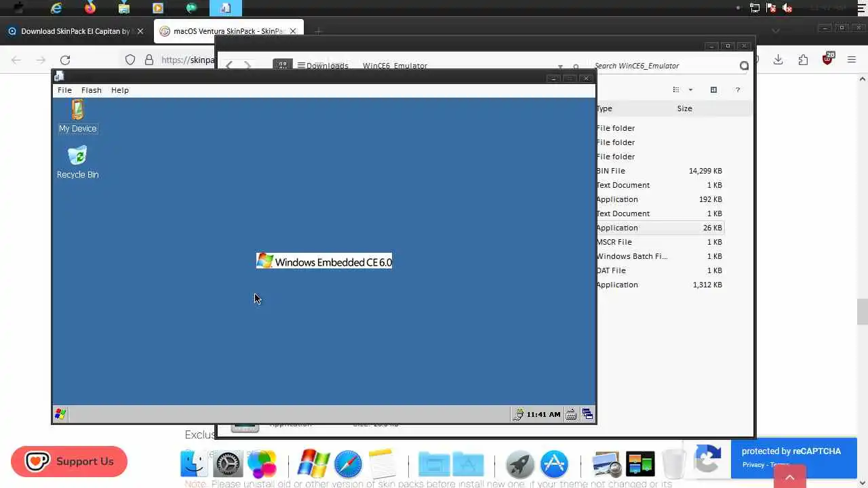Close the macOS Ventura SkinPack tab
The width and height of the screenshot is (868, 488).
(294, 31)
